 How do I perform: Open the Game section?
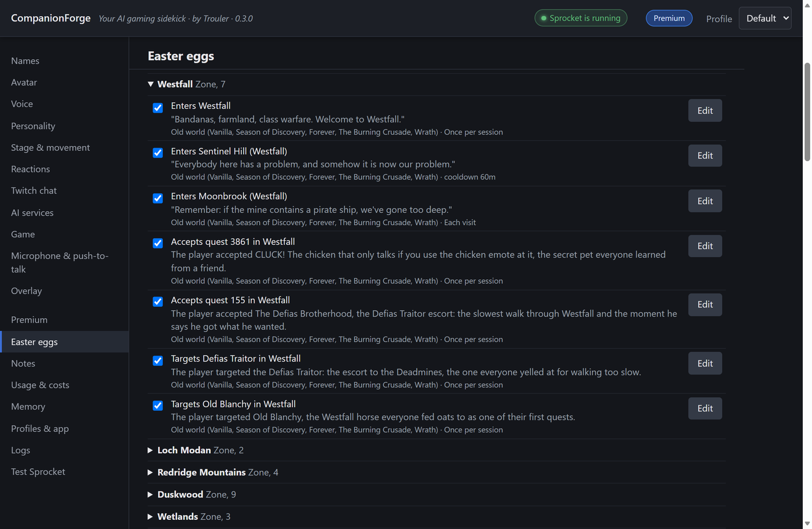point(65,234)
